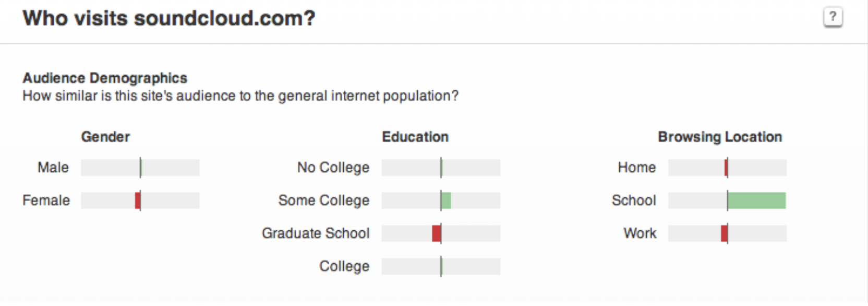Click the No College education bar
This screenshot has height=306, width=868.
coord(440,168)
